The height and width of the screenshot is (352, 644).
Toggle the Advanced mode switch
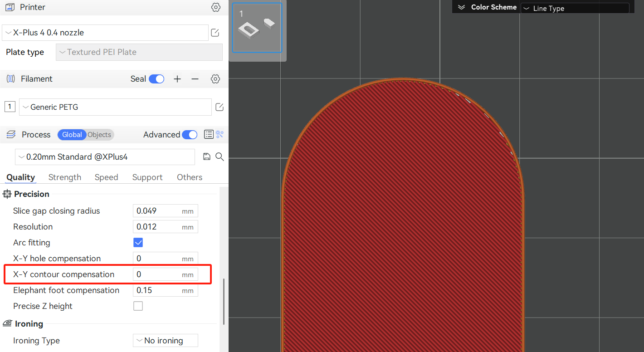pos(190,135)
